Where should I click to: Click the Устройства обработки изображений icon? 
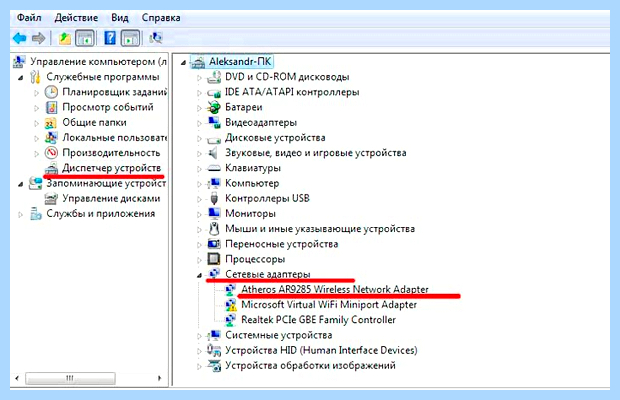click(214, 365)
